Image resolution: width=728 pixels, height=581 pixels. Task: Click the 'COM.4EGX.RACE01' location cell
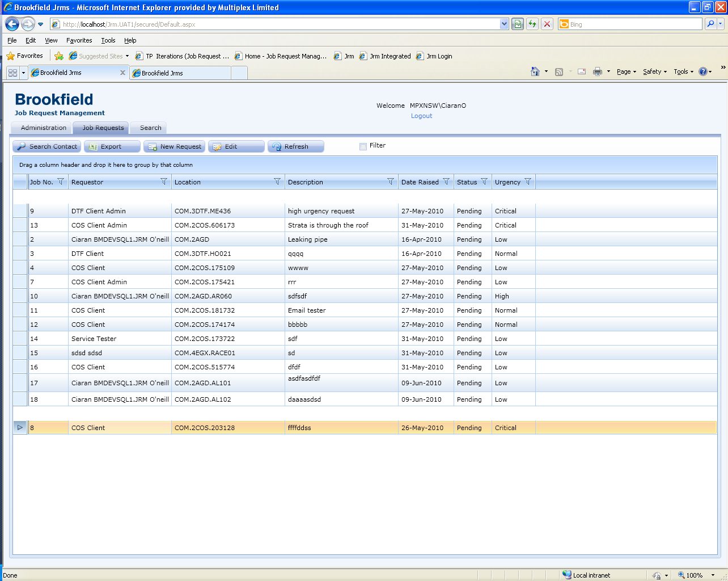point(228,353)
